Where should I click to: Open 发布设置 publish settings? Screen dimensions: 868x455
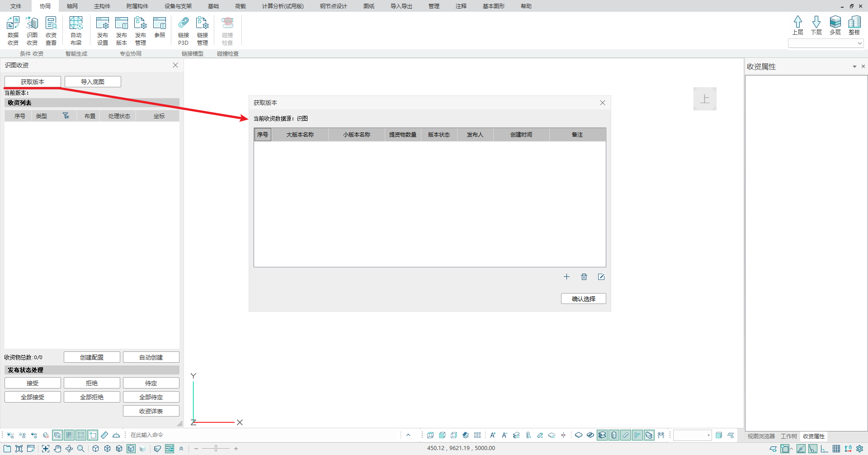[103, 31]
